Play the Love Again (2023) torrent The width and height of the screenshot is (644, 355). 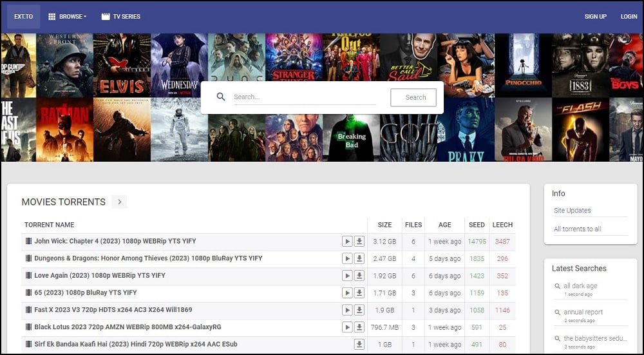(x=347, y=276)
